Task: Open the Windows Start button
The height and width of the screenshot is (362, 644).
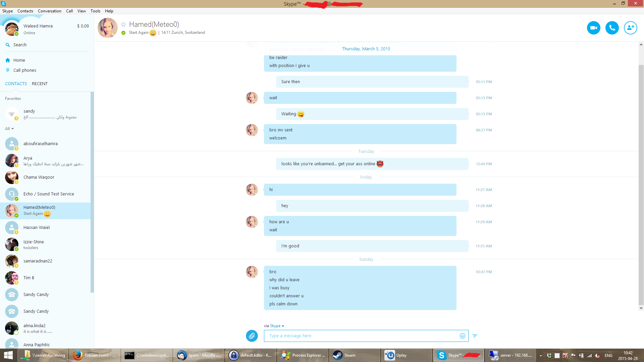Action: (x=8, y=355)
